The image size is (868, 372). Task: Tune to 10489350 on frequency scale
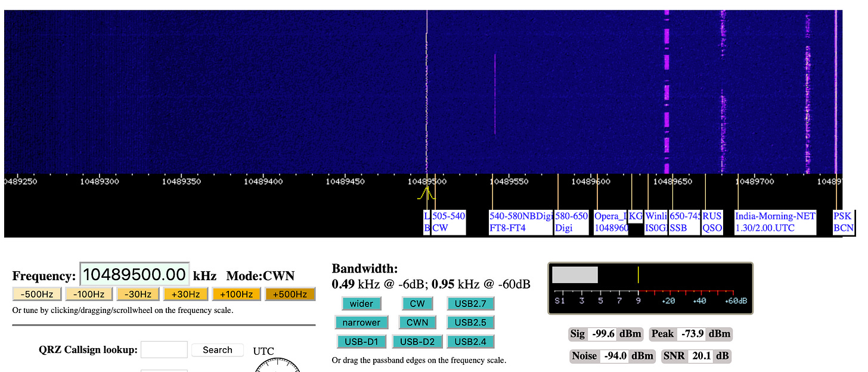(x=181, y=181)
